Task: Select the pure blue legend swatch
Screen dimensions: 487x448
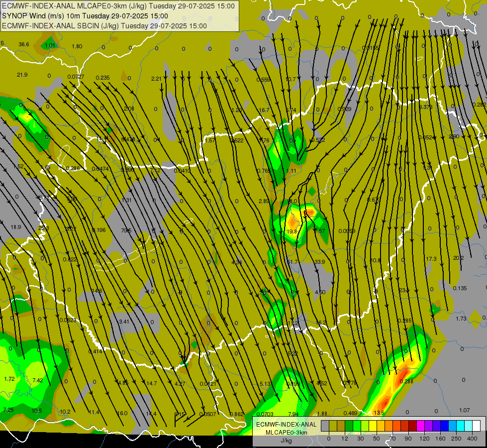Action: pyautogui.click(x=445, y=426)
